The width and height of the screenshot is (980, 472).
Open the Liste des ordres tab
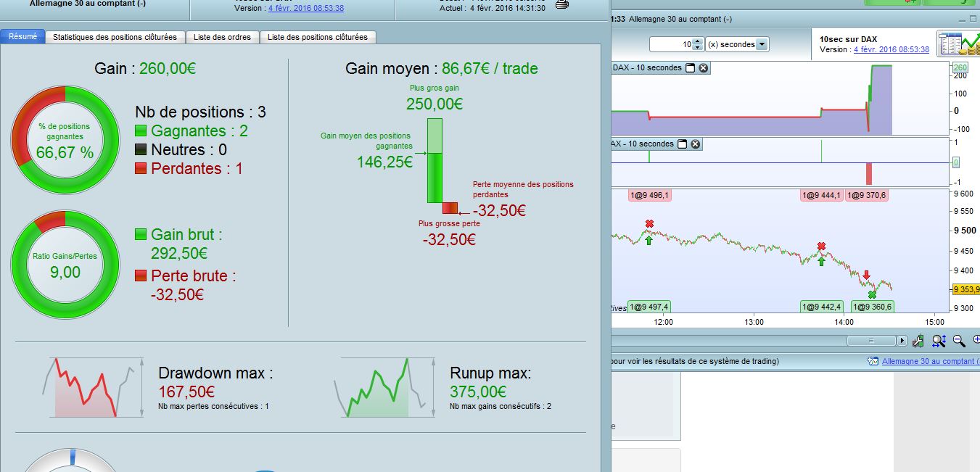tap(223, 37)
